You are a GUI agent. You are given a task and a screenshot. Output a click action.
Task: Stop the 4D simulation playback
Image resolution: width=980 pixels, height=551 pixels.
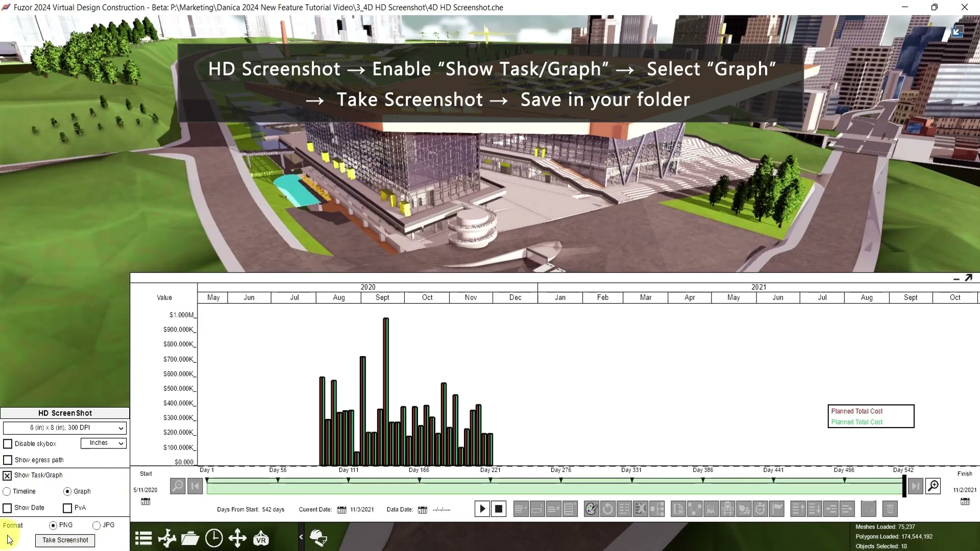499,509
